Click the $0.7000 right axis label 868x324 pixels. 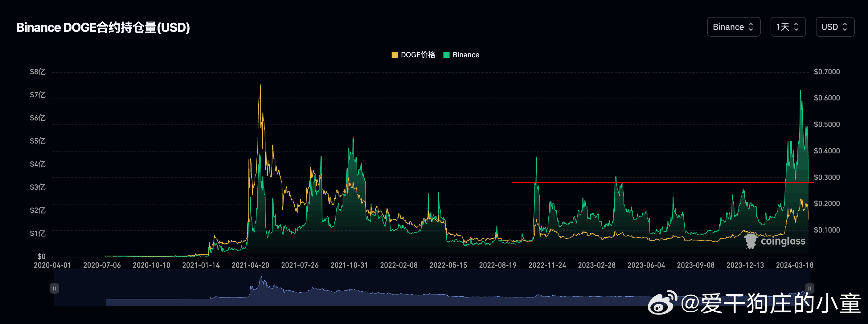coord(827,72)
